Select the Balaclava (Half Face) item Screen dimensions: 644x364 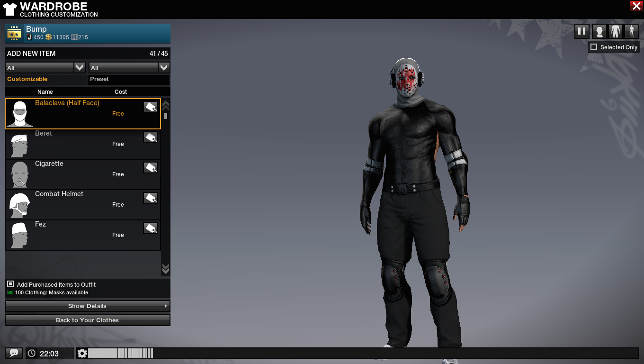(x=83, y=114)
